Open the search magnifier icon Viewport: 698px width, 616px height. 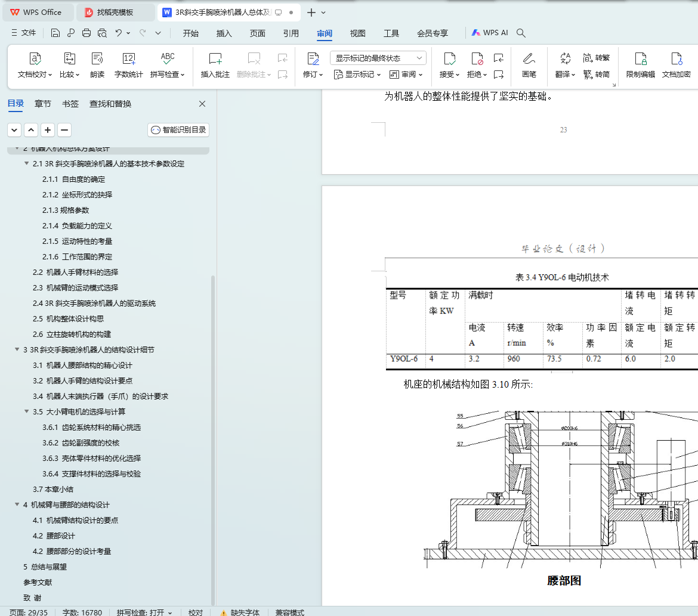pos(521,33)
